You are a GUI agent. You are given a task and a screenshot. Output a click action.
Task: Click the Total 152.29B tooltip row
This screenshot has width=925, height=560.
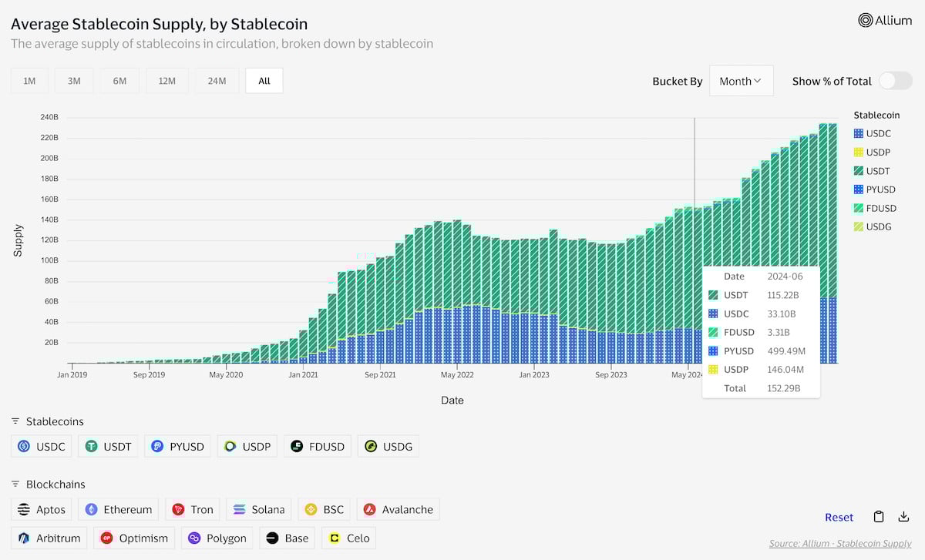[762, 388]
